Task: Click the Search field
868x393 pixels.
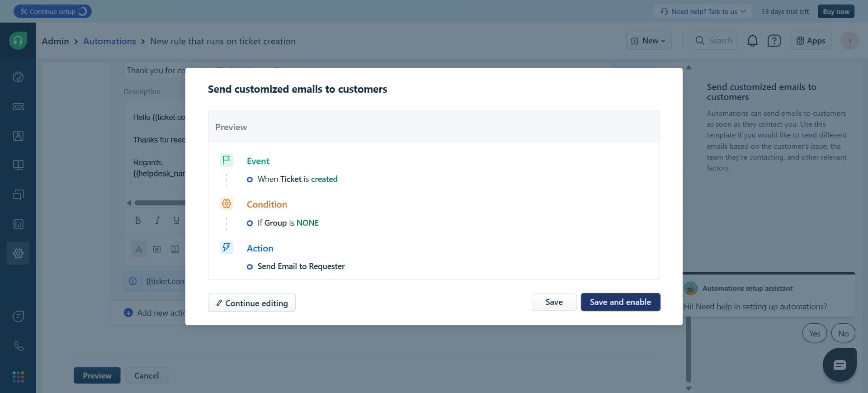Action: [714, 41]
